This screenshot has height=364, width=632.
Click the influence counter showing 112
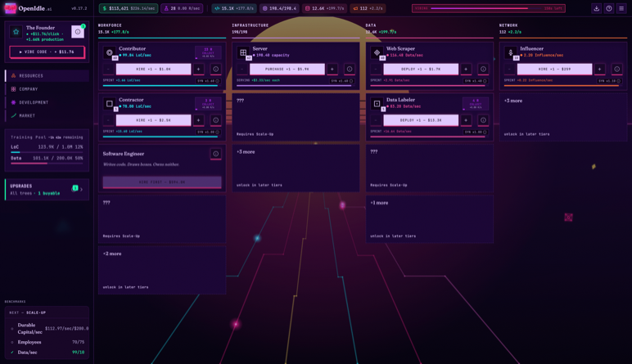tap(368, 8)
